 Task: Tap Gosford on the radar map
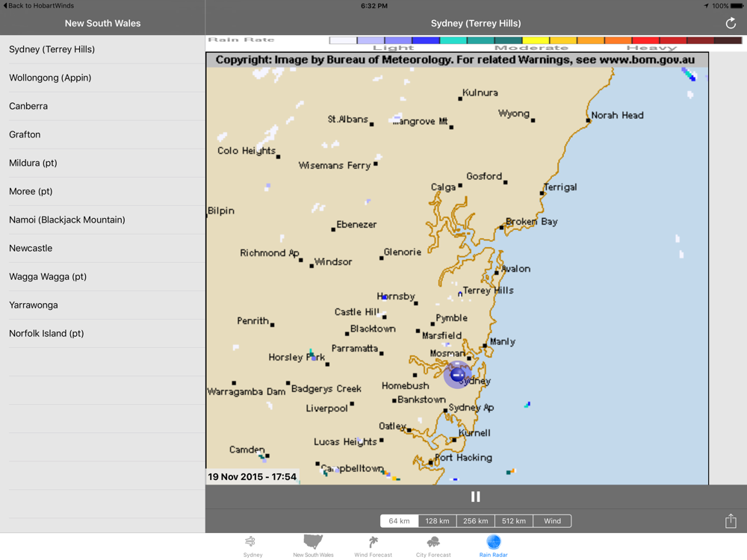pos(484,176)
